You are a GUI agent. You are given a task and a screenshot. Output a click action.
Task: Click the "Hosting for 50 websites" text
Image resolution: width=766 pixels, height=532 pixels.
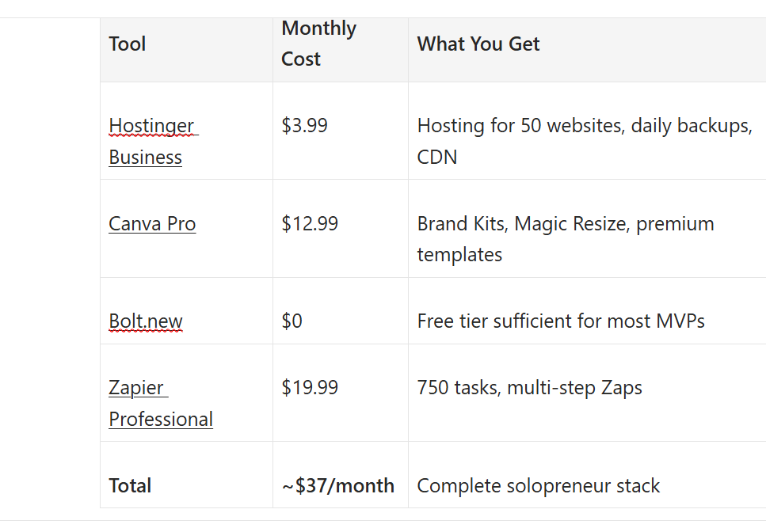pos(520,126)
